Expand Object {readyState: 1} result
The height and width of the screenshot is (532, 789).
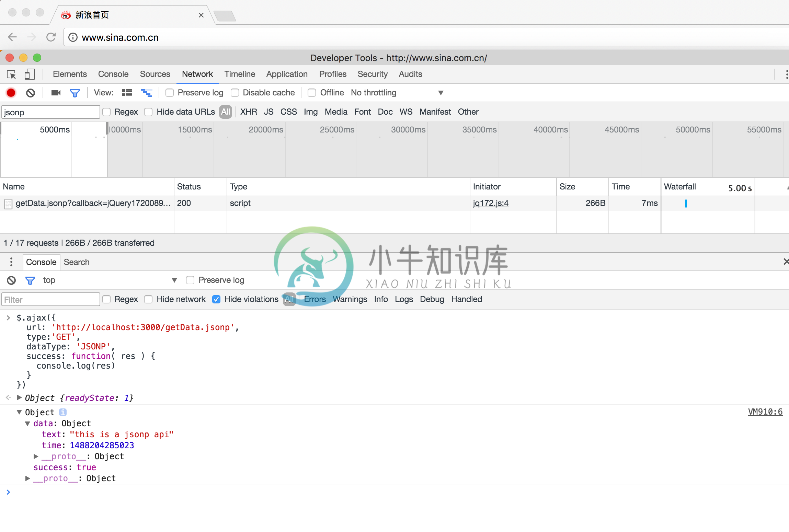(x=20, y=398)
